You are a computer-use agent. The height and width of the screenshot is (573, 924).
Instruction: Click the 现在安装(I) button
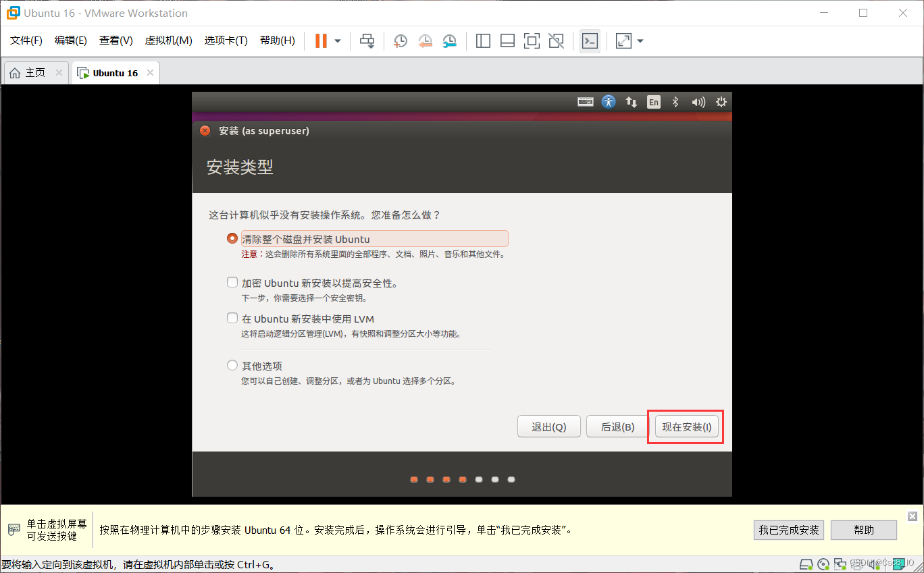pos(686,427)
